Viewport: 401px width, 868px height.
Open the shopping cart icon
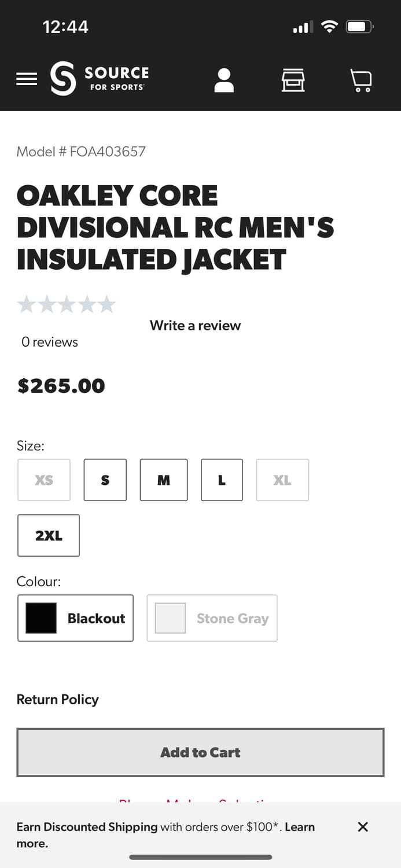[x=362, y=80]
